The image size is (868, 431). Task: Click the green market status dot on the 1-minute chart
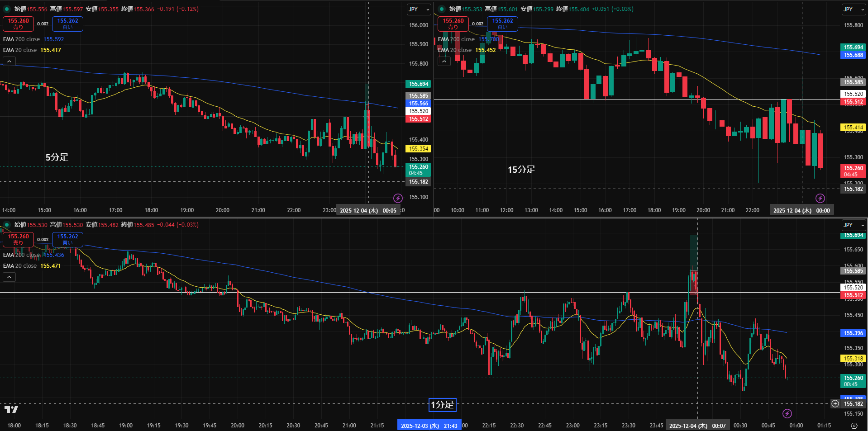tap(7, 225)
